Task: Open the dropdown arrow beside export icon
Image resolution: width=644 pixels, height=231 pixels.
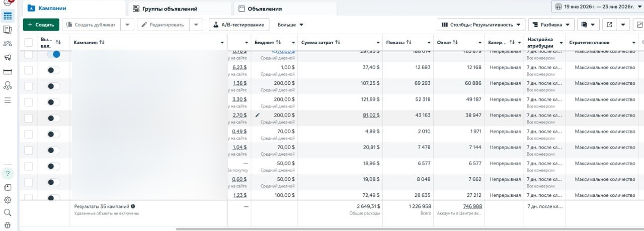Action: (x=624, y=25)
